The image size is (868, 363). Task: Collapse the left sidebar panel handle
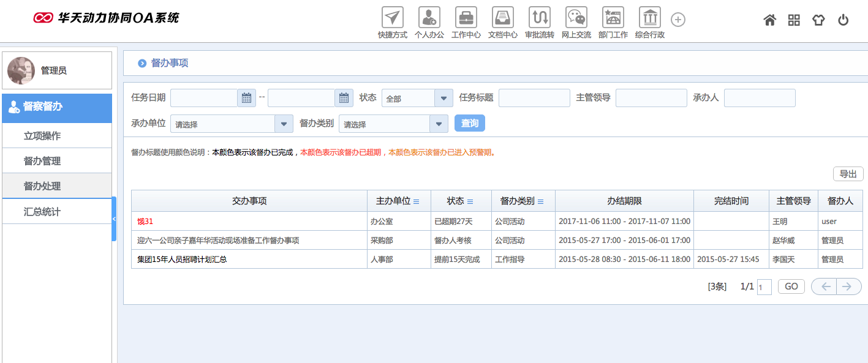pos(114,219)
